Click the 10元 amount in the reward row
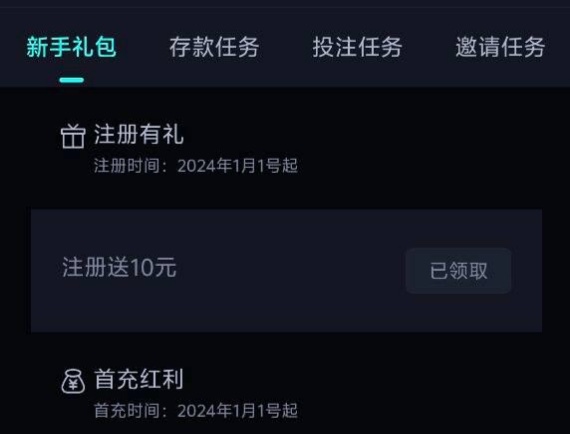The width and height of the screenshot is (570, 434). (x=153, y=267)
